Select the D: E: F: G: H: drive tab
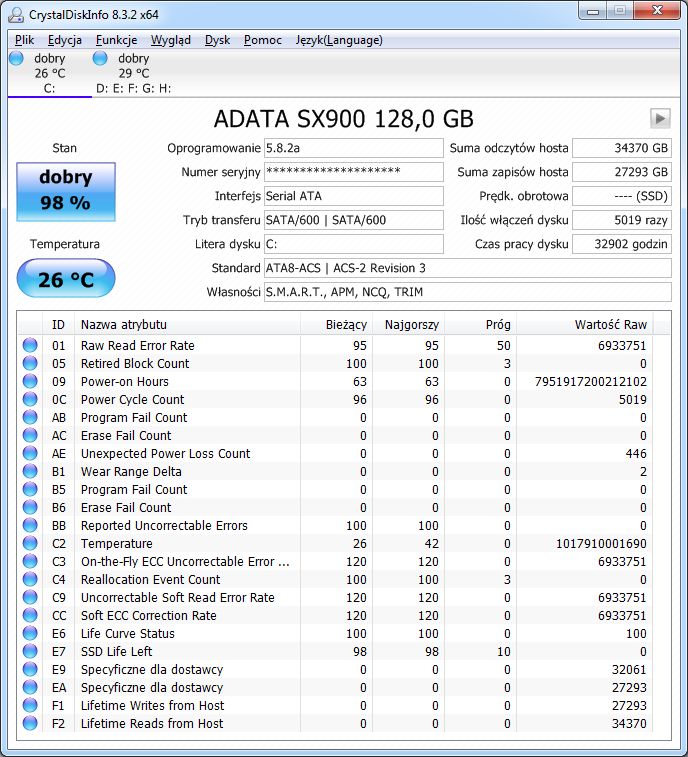The width and height of the screenshot is (688, 757). tap(134, 73)
